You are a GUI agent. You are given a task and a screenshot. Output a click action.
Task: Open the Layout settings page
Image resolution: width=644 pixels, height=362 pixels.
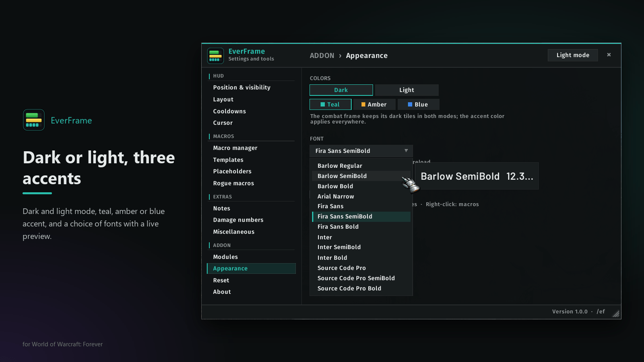[251, 99]
